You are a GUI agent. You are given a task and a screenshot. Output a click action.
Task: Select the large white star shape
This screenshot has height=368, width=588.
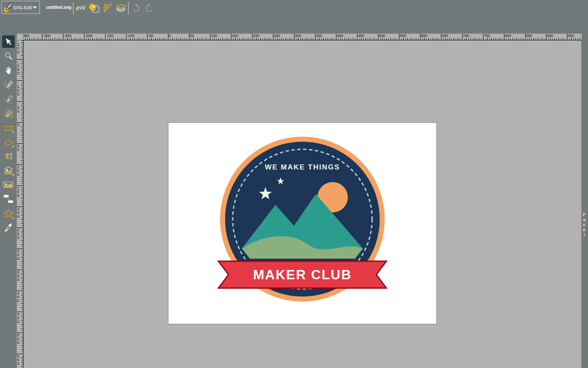click(265, 193)
